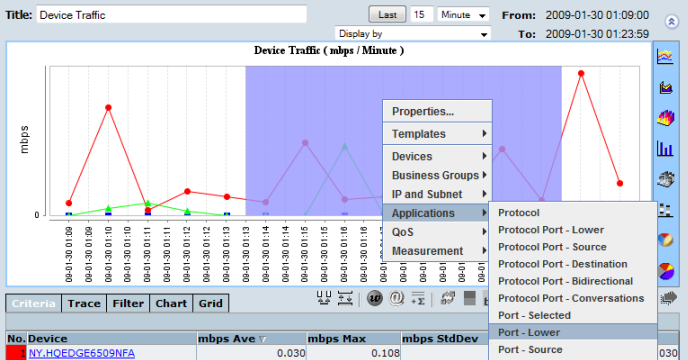The image size is (688, 360).
Task: Select the highlighted Port - Lower entry
Action: 573,332
